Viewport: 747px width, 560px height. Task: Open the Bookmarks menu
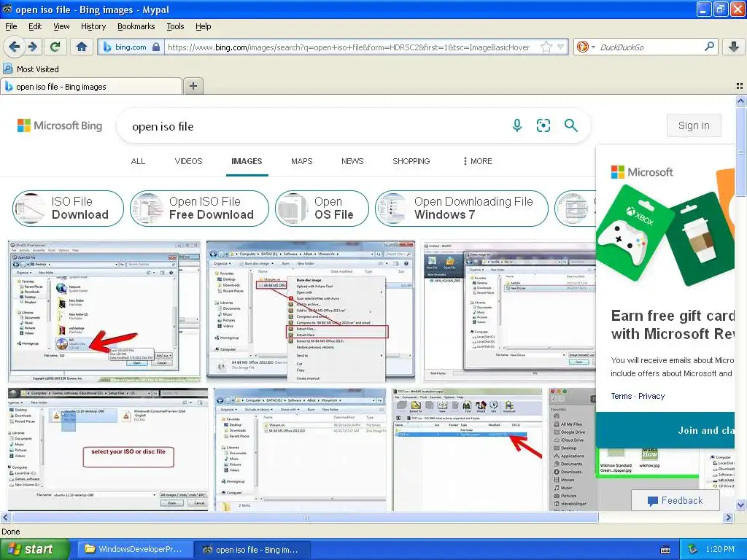pos(136,26)
